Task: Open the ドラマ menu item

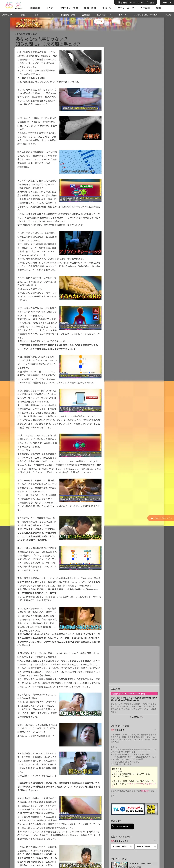Action: point(50,8)
